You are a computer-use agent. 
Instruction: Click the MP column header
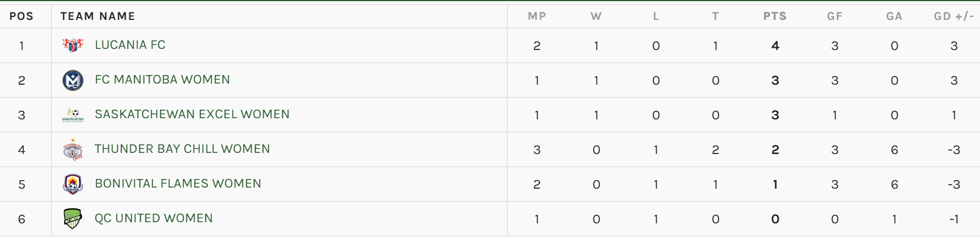tap(537, 16)
